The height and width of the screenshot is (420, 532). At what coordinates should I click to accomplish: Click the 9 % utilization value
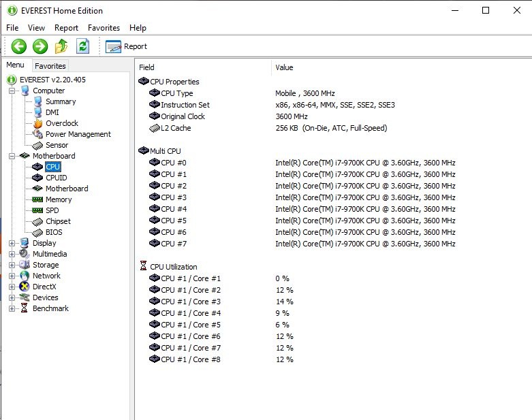click(282, 313)
